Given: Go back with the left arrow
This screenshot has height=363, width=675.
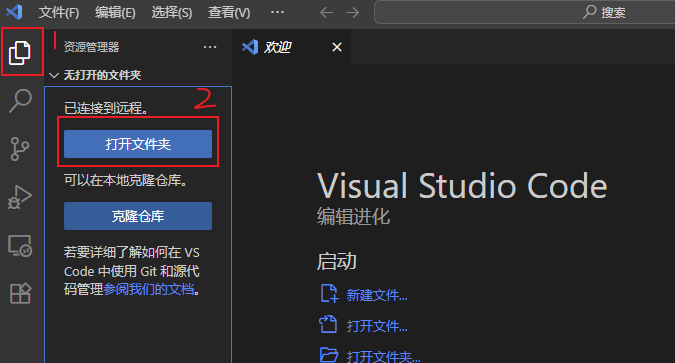Looking at the screenshot, I should point(326,12).
